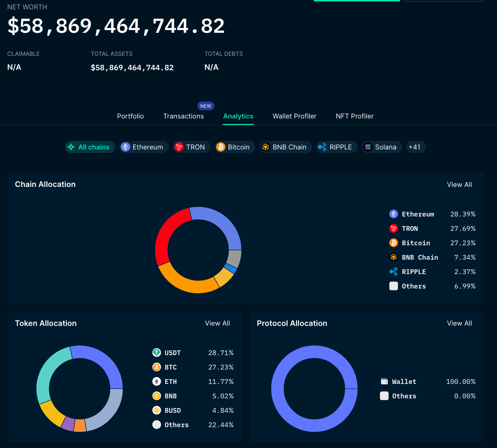Click the RIPPLE icon in Chain Allocation legend
This screenshot has width=497, height=448.
point(394,272)
